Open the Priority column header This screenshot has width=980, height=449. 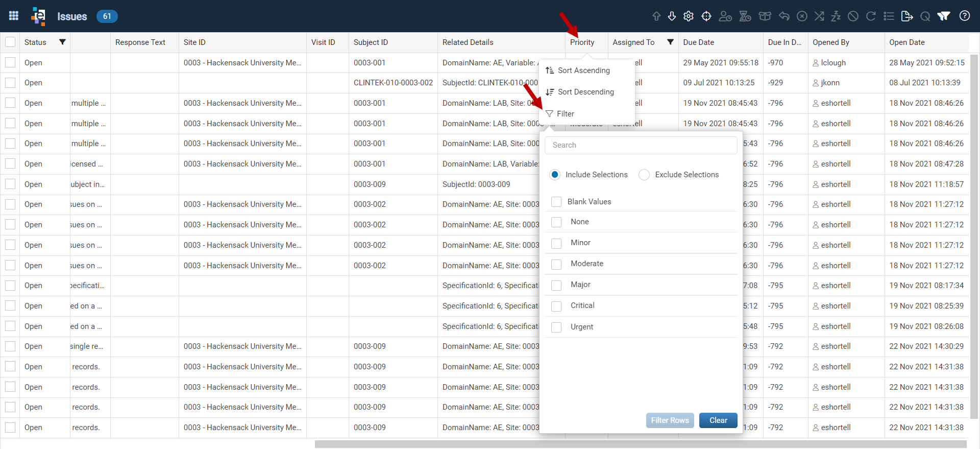[x=582, y=42]
